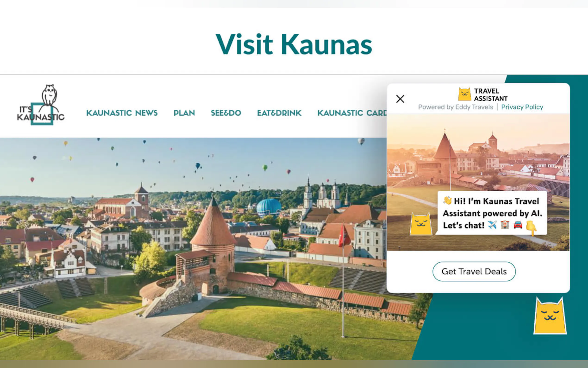
Task: Click the Get Travel Deals button
Action: coord(474,271)
